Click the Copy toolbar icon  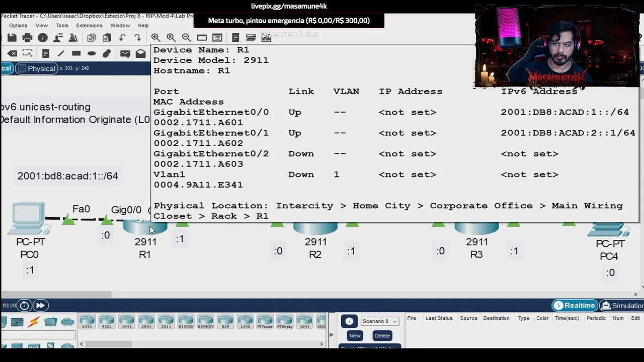92,38
